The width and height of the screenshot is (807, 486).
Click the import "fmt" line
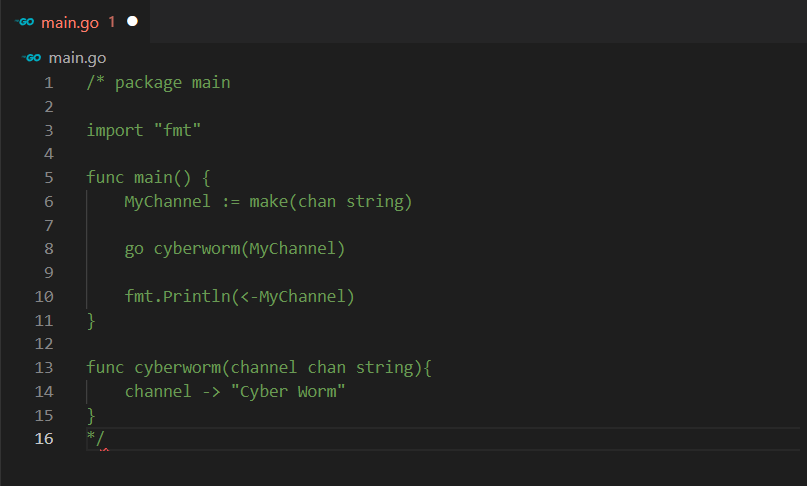point(144,130)
